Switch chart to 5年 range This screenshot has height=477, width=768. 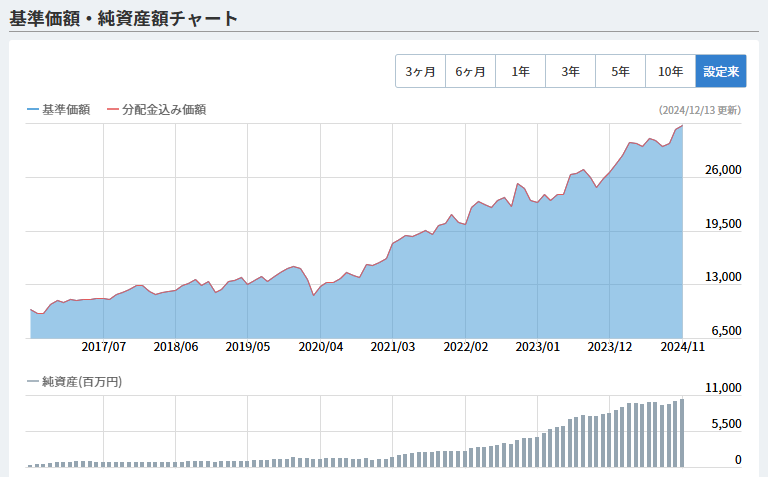620,72
